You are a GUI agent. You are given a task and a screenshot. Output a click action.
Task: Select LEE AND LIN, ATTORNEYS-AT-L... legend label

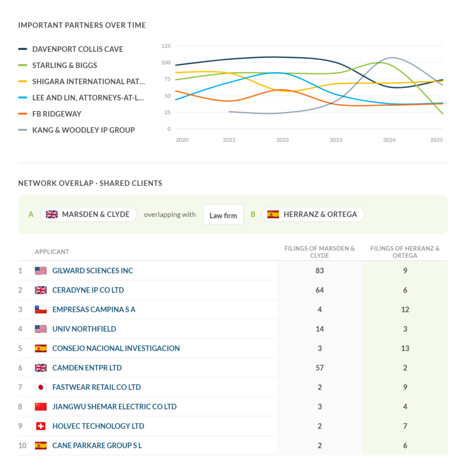[88, 98]
